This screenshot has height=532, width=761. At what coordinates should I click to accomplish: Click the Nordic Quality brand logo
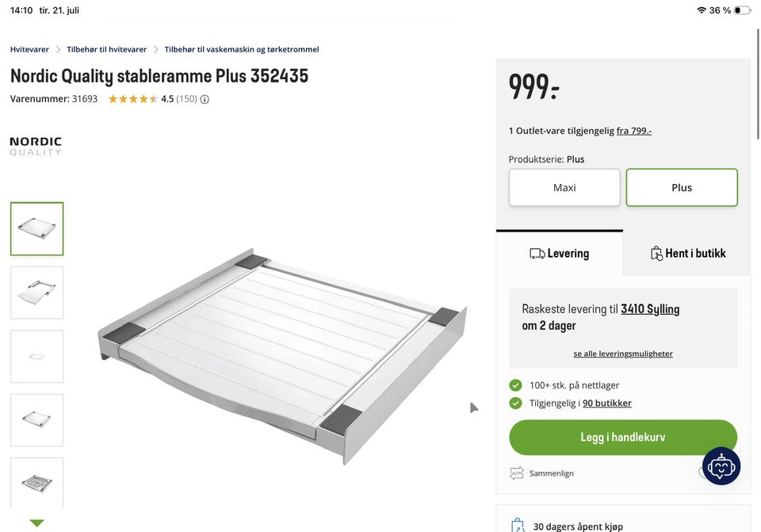pos(36,146)
